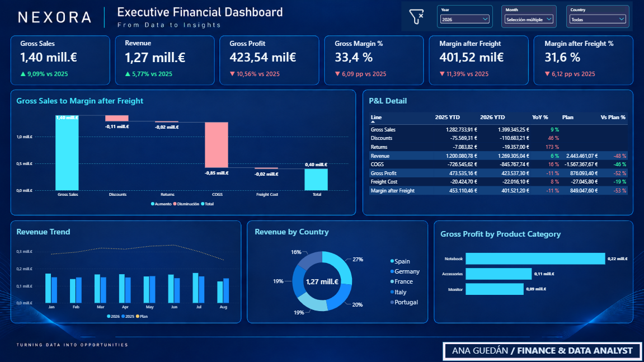Click the Notebook gross profit bar
Screen dimensions: 644x362
535,258
